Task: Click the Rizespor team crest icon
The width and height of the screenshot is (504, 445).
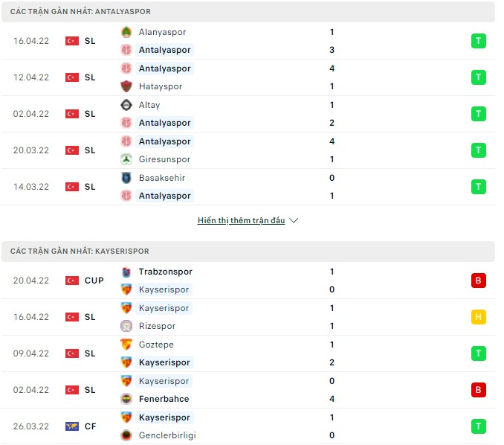Action: pos(126,326)
